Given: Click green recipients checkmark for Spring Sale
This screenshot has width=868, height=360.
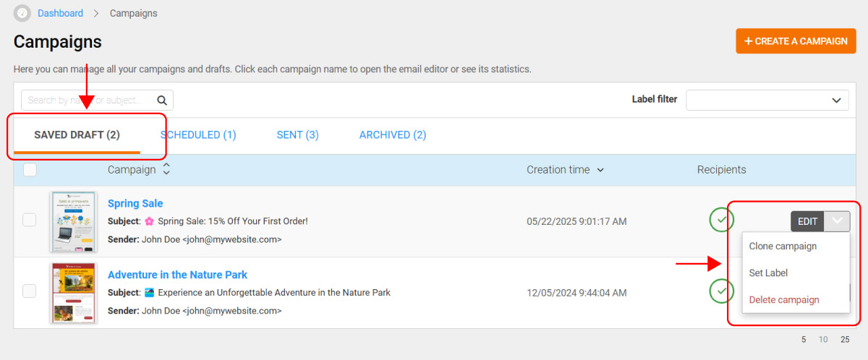Looking at the screenshot, I should click(721, 220).
